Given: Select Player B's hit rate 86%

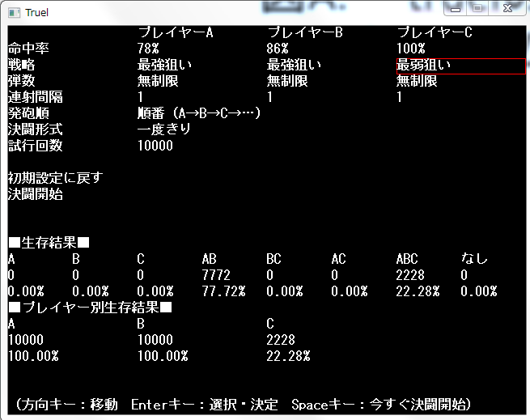Looking at the screenshot, I should (278, 49).
